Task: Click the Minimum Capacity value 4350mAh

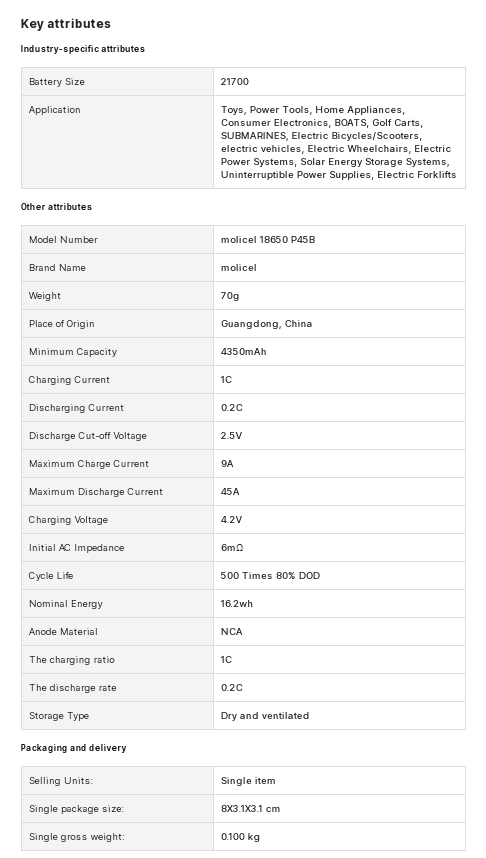Action: (244, 352)
